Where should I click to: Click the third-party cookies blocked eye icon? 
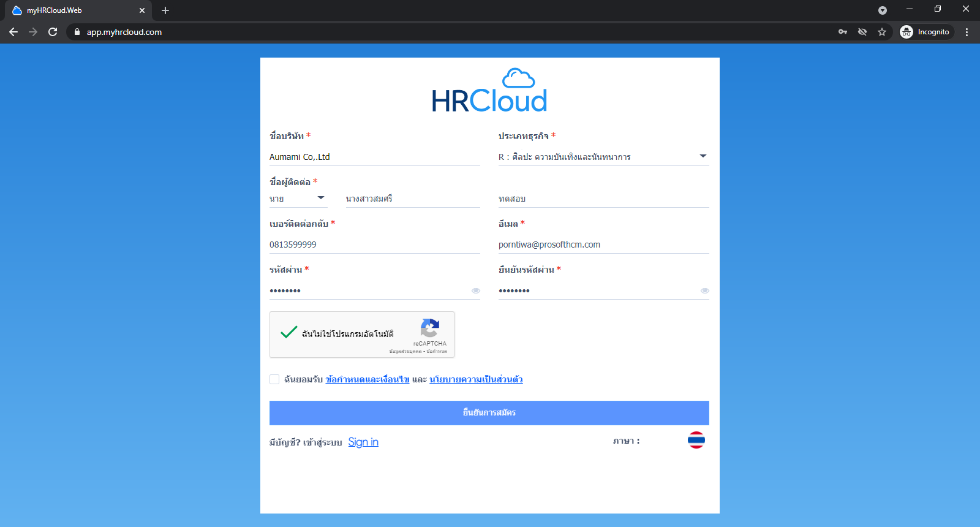click(x=862, y=32)
